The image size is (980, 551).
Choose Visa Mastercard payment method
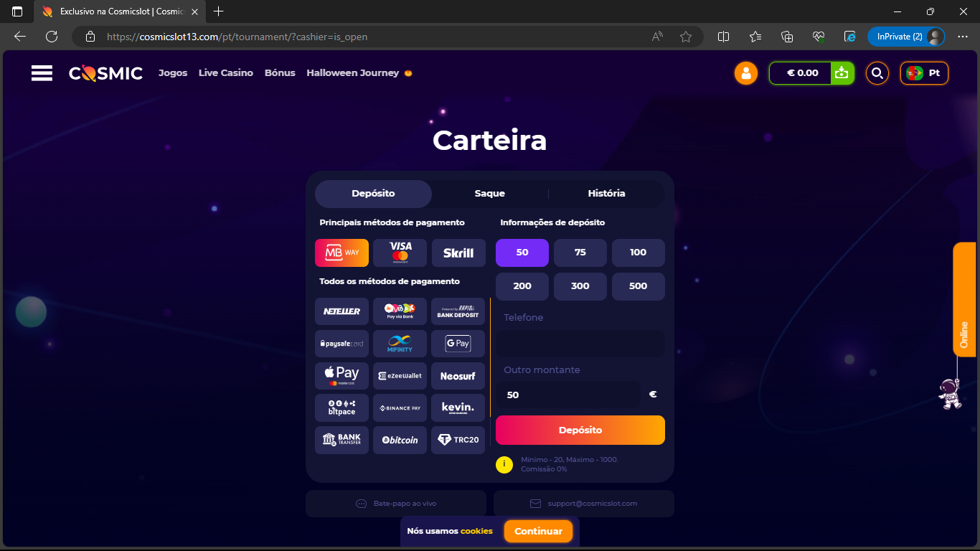click(x=400, y=253)
